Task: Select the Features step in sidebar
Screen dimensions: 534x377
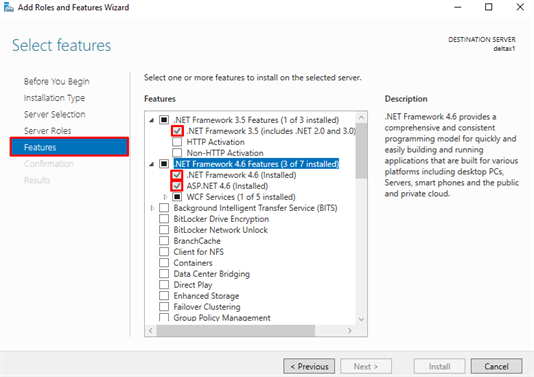Action: coord(69,147)
